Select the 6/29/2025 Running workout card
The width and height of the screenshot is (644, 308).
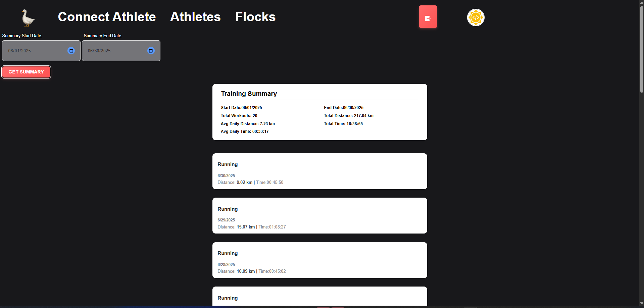[x=320, y=216]
